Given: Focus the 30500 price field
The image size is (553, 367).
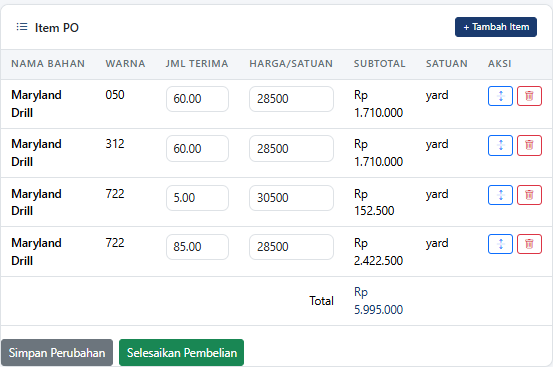Looking at the screenshot, I should pyautogui.click(x=291, y=198).
